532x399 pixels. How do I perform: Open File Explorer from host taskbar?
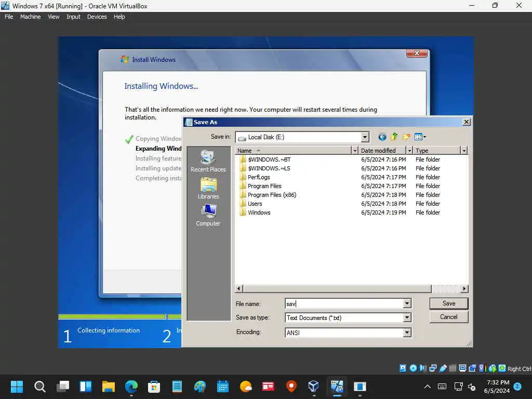click(x=109, y=387)
